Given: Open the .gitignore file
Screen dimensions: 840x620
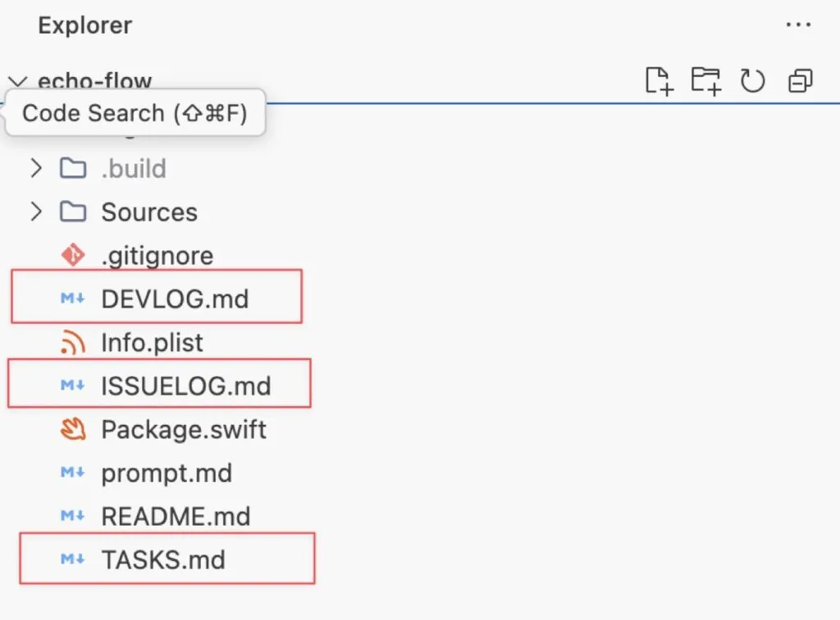Looking at the screenshot, I should click(156, 255).
